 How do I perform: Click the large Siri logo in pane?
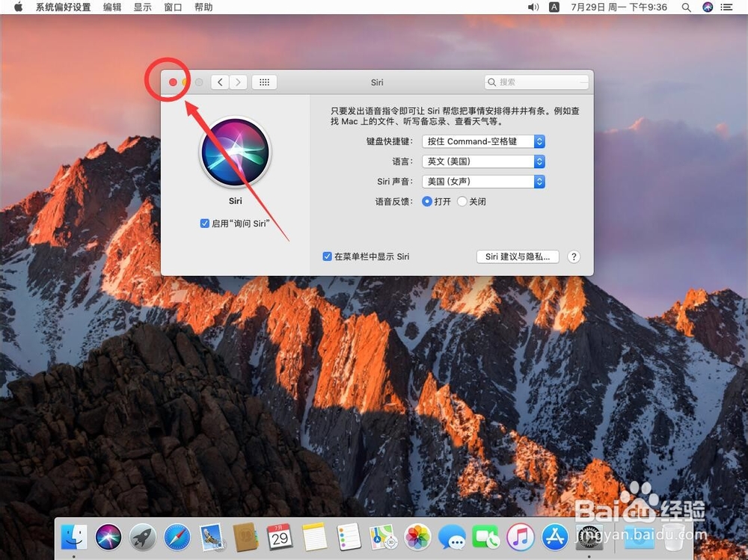point(235,153)
